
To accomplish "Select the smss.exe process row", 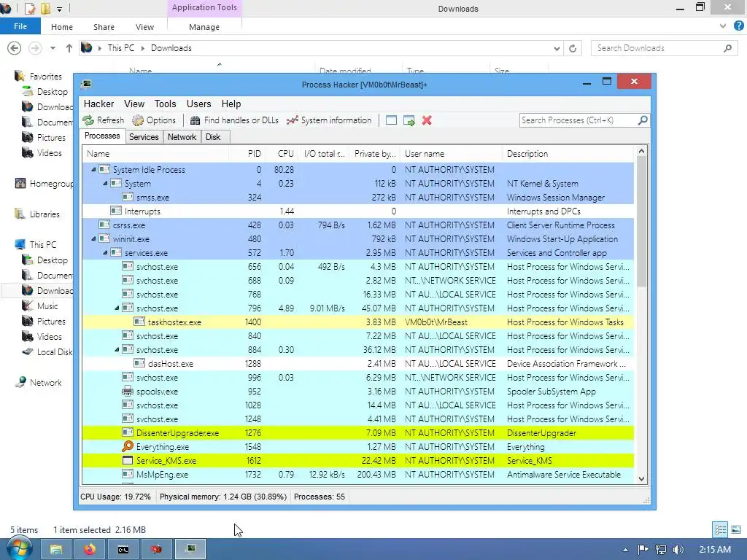I will click(358, 197).
